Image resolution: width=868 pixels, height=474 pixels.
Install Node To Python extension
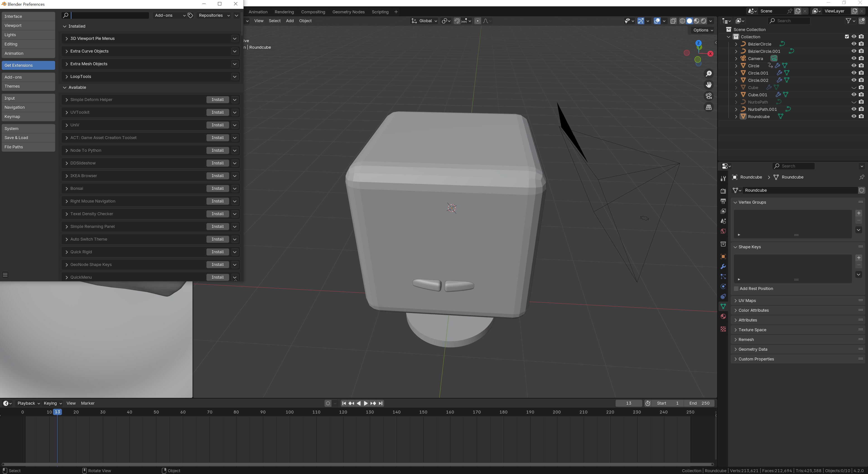[218, 150]
